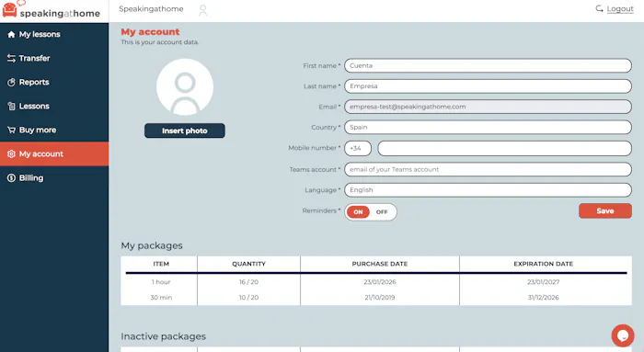Switch reminders to ON
The image size is (644, 352).
358,212
